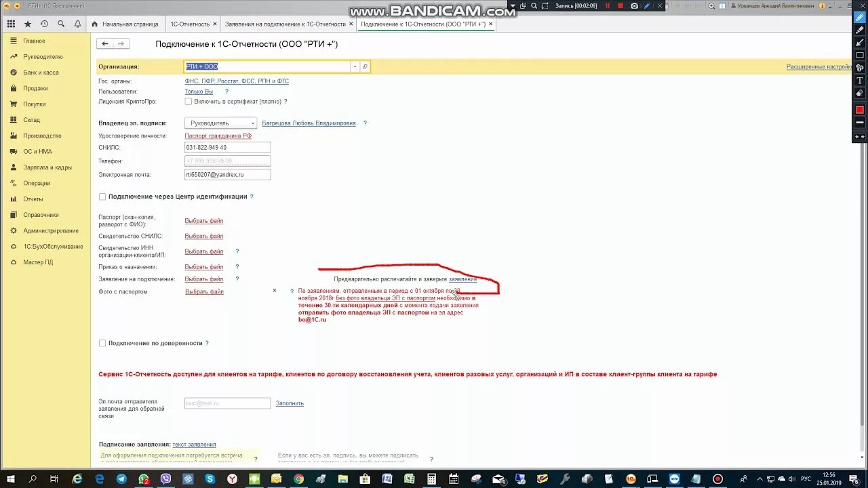Click the Электронная почта input field
The width and height of the screenshot is (868, 488).
[227, 175]
